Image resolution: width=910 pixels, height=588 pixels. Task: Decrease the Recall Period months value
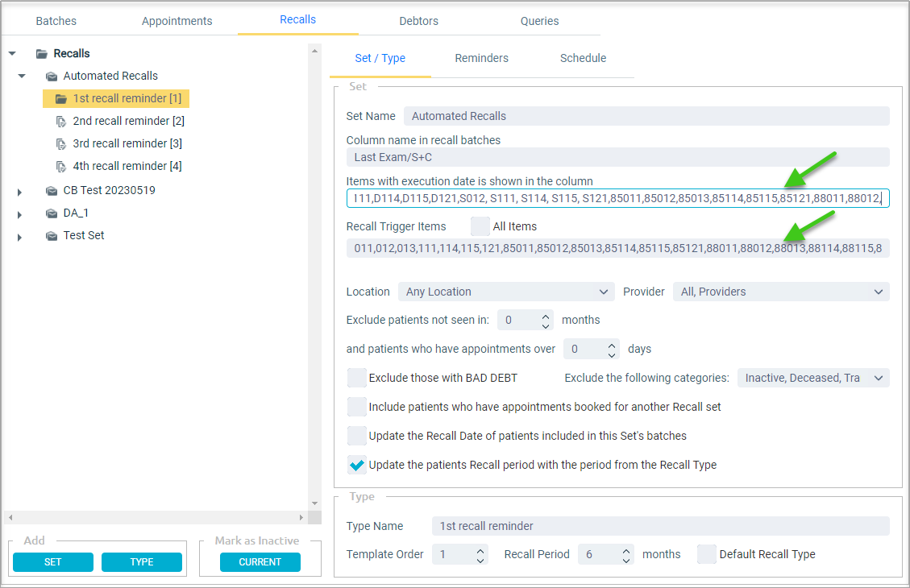pos(626,560)
